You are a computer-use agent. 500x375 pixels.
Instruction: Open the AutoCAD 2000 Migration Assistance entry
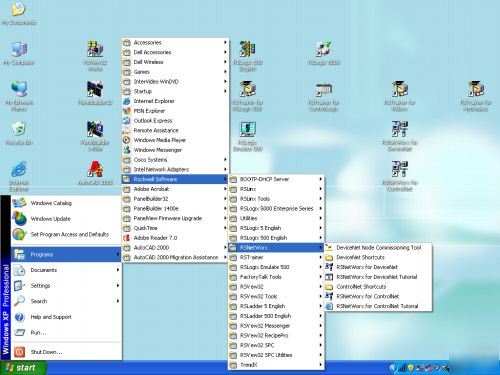pyautogui.click(x=175, y=257)
